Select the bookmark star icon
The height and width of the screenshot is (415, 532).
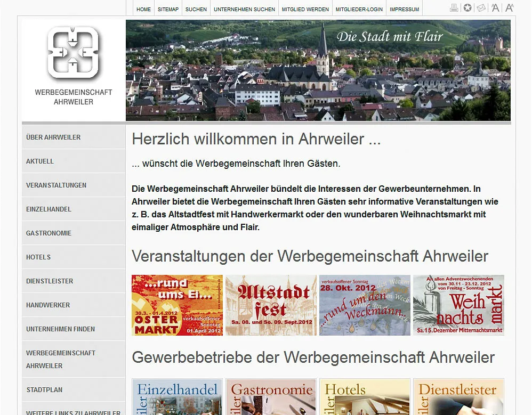coord(467,6)
